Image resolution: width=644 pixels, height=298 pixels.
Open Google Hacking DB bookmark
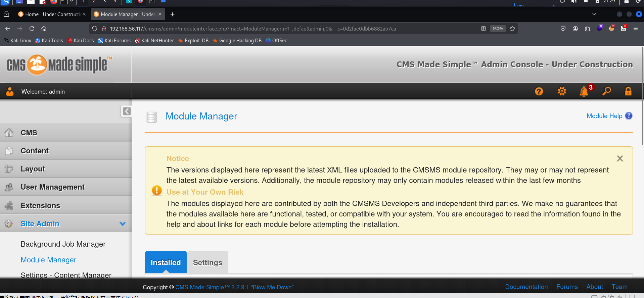[237, 41]
